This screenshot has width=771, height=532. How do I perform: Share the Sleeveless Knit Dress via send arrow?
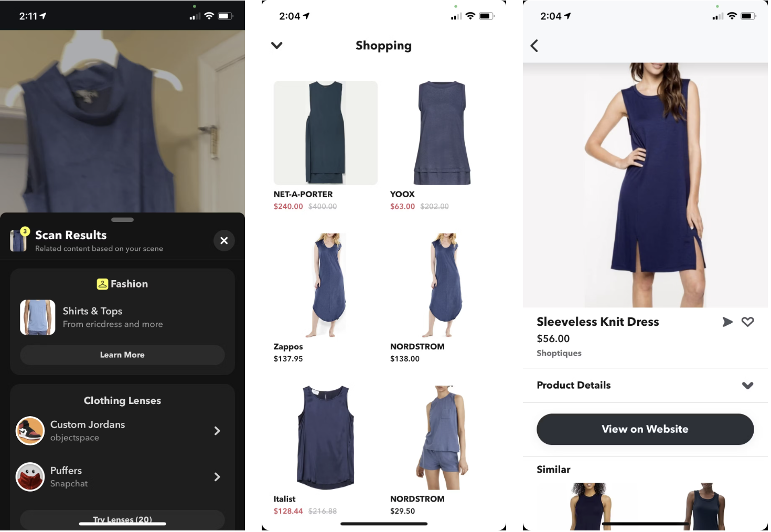727,322
